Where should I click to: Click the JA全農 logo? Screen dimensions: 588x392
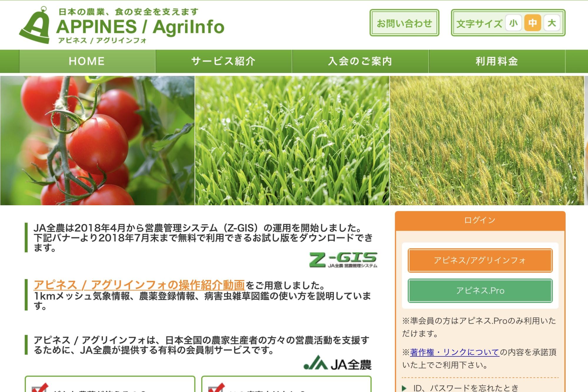(x=337, y=363)
